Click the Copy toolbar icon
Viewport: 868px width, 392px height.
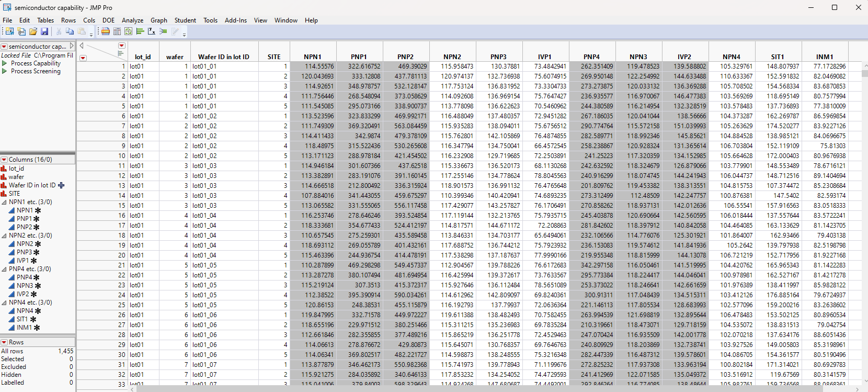click(x=70, y=31)
